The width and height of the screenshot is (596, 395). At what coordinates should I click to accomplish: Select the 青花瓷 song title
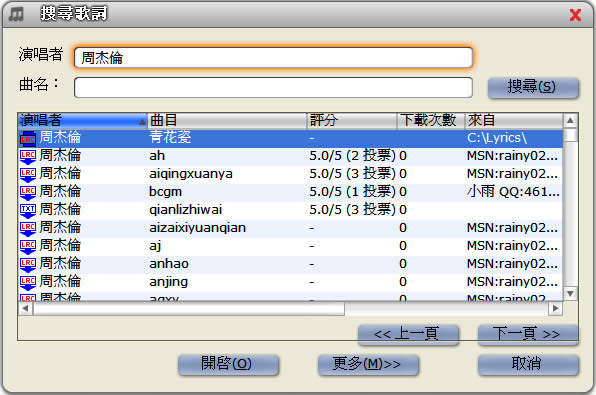(x=170, y=138)
